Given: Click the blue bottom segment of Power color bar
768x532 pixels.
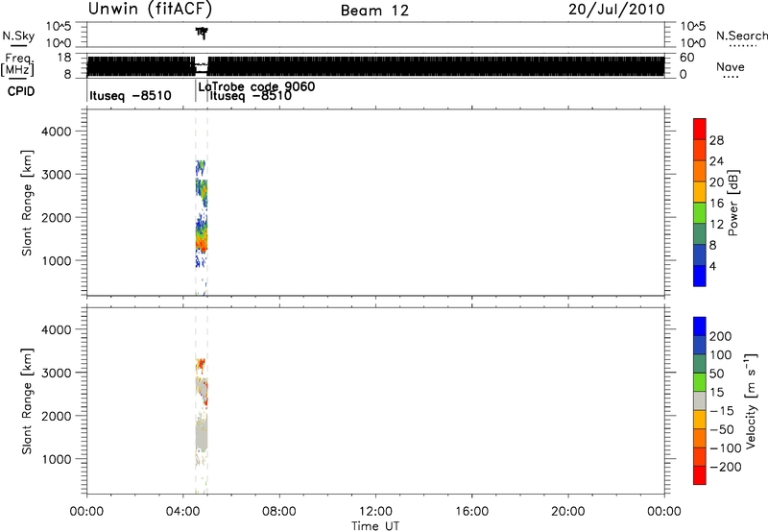Looking at the screenshot, I should coord(700,276).
